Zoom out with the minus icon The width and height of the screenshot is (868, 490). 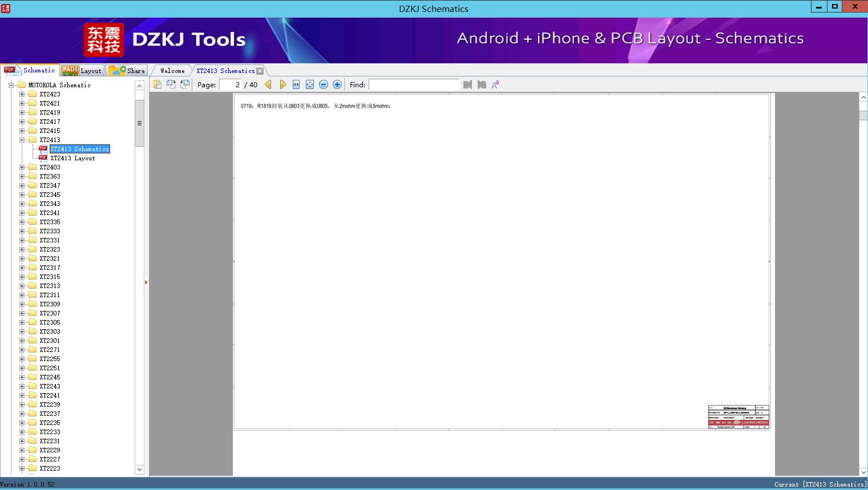[324, 84]
